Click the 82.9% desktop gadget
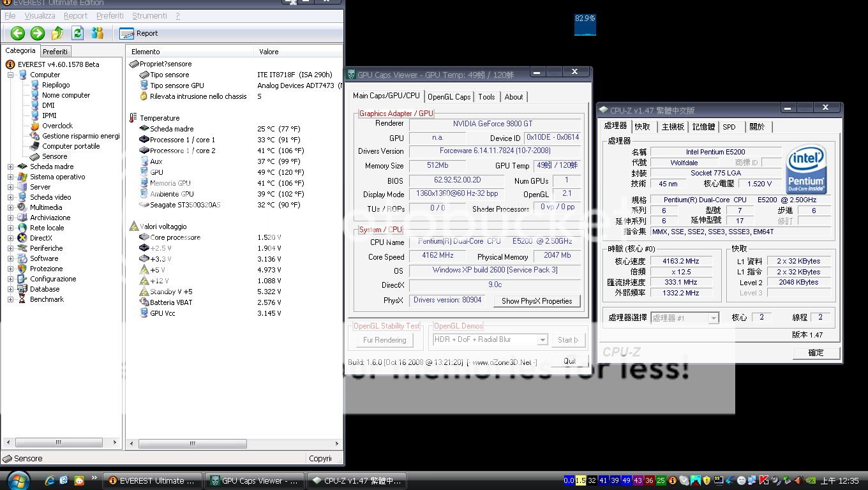The image size is (868, 490). click(x=585, y=24)
